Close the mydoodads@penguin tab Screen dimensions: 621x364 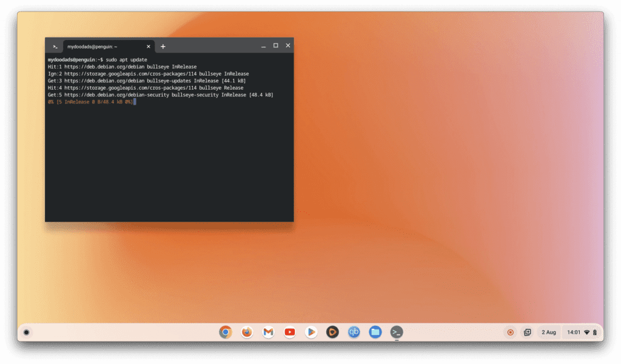point(149,47)
